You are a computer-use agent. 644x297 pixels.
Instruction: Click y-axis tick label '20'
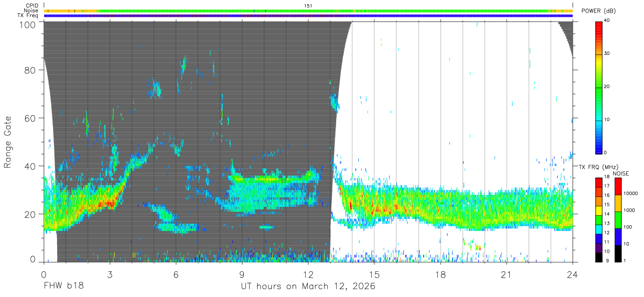pyautogui.click(x=29, y=214)
